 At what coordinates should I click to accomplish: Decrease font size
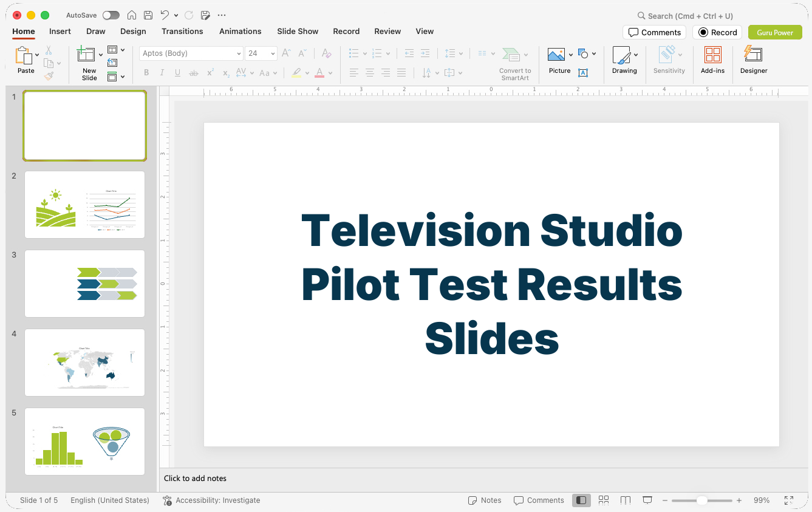(x=302, y=53)
